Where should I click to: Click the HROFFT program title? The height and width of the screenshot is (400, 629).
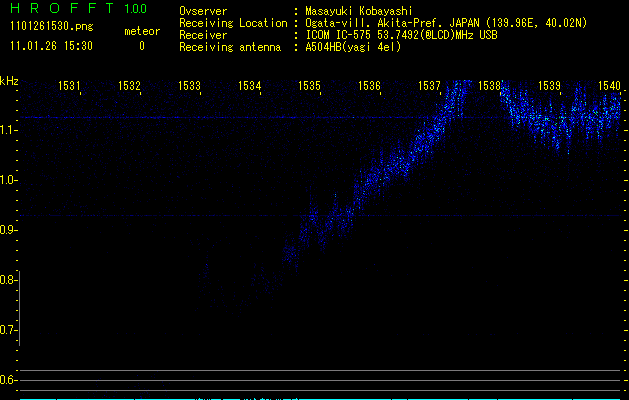click(x=62, y=8)
